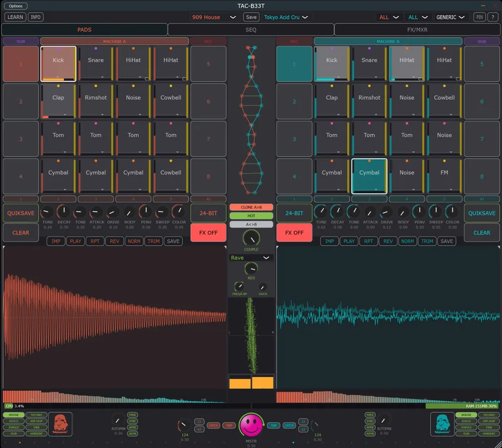Toggle FX OFF for Machine A
This screenshot has width=502, height=448.
coord(208,232)
